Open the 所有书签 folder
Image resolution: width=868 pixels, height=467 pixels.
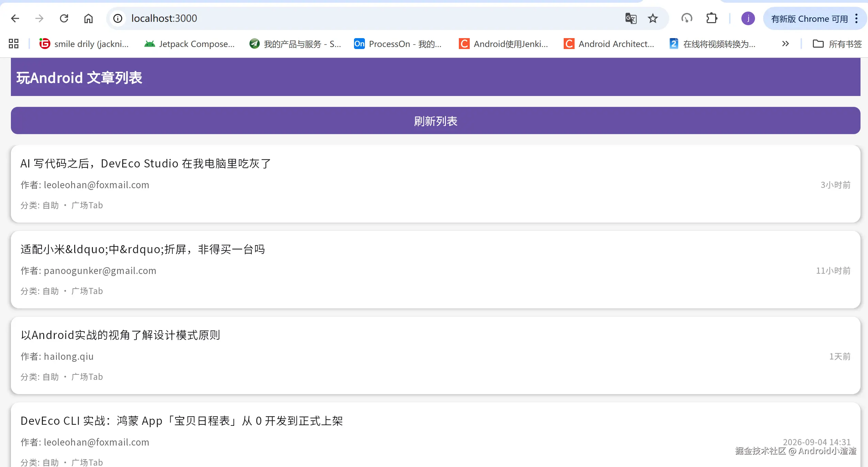click(x=837, y=44)
